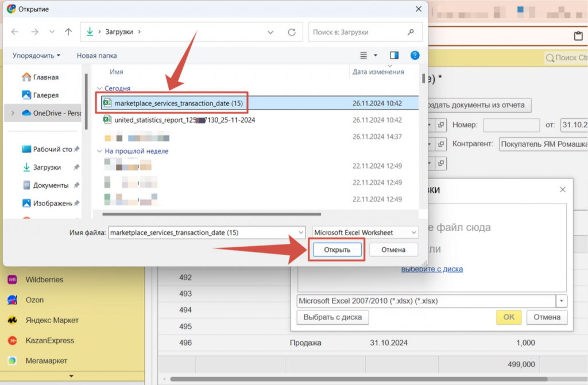
Task: Open the blue Help question icon
Action: coord(415,56)
